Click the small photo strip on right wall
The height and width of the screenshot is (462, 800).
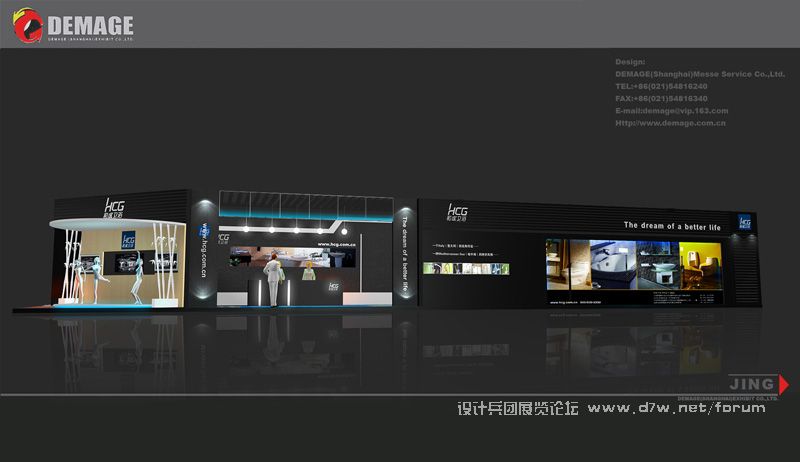[x=466, y=268]
